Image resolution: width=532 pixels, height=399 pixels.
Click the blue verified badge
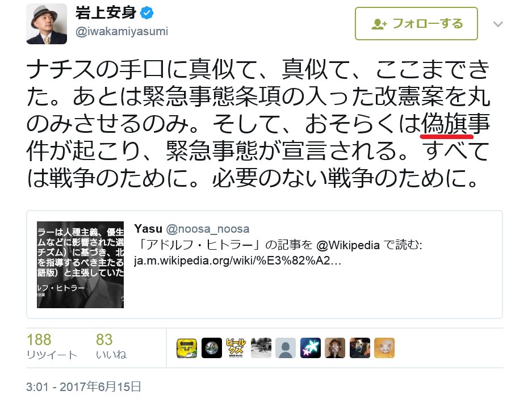pyautogui.click(x=147, y=13)
